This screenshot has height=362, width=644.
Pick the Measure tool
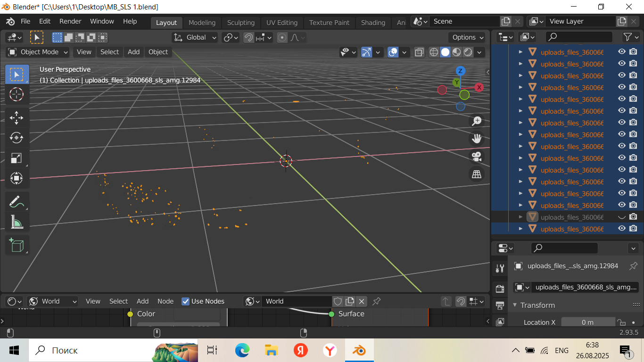(17, 222)
